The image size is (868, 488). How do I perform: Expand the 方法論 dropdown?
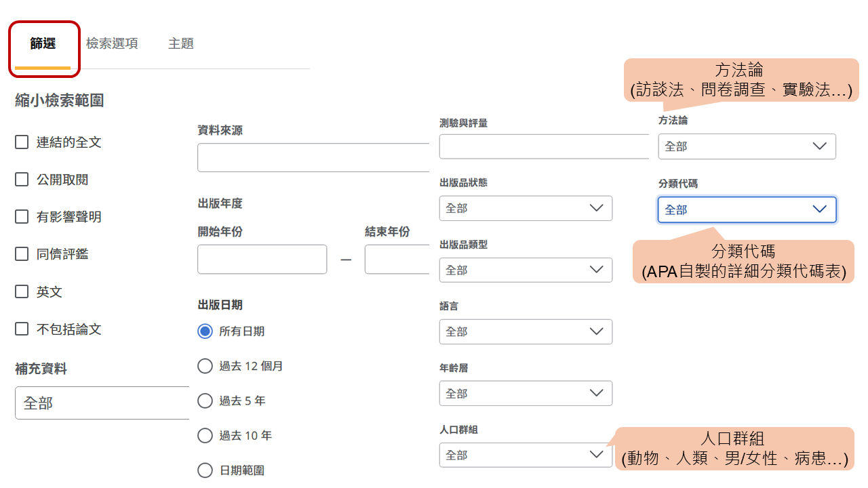(x=747, y=146)
